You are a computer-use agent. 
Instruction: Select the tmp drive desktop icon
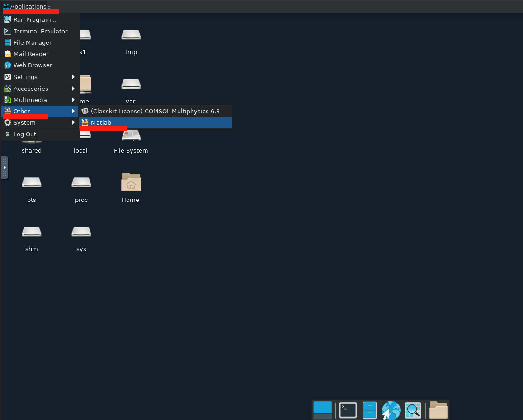click(x=131, y=35)
